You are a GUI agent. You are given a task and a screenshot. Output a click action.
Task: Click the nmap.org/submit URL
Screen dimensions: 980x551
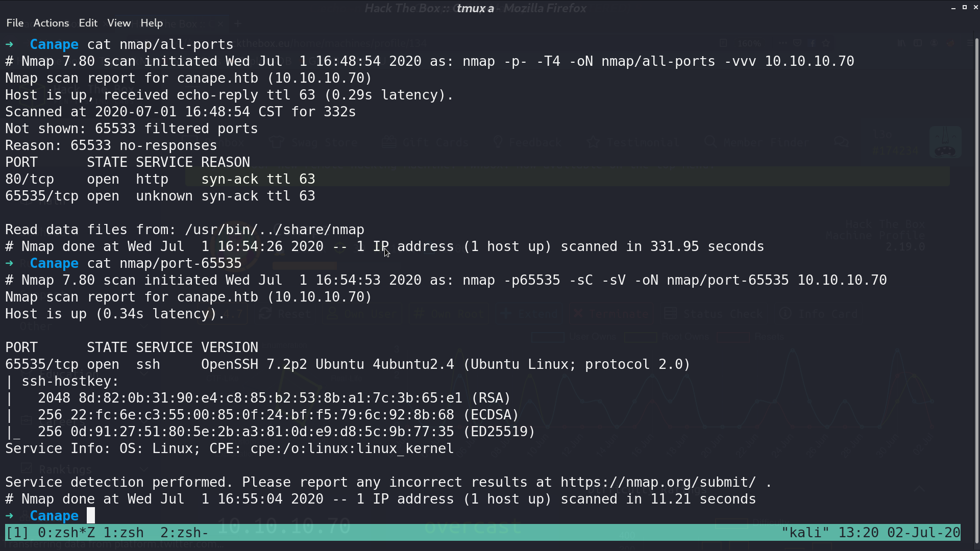point(658,482)
